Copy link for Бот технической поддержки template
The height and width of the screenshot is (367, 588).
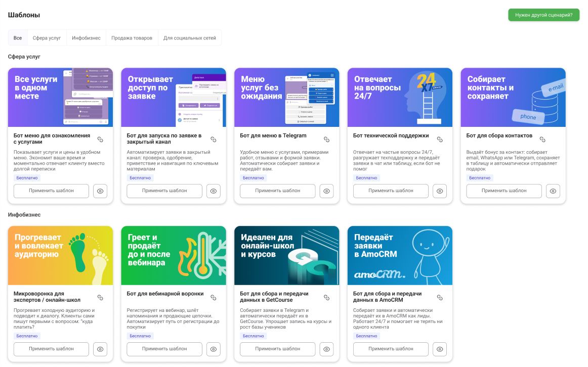[x=439, y=139]
